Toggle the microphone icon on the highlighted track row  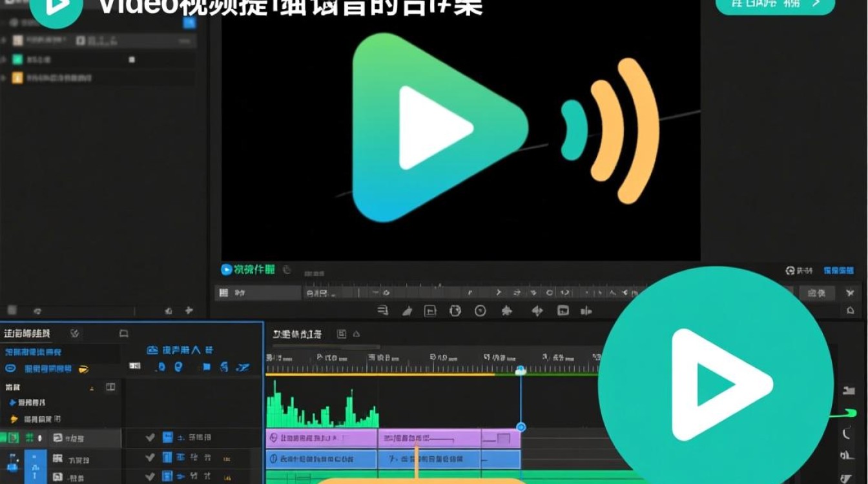click(x=40, y=438)
